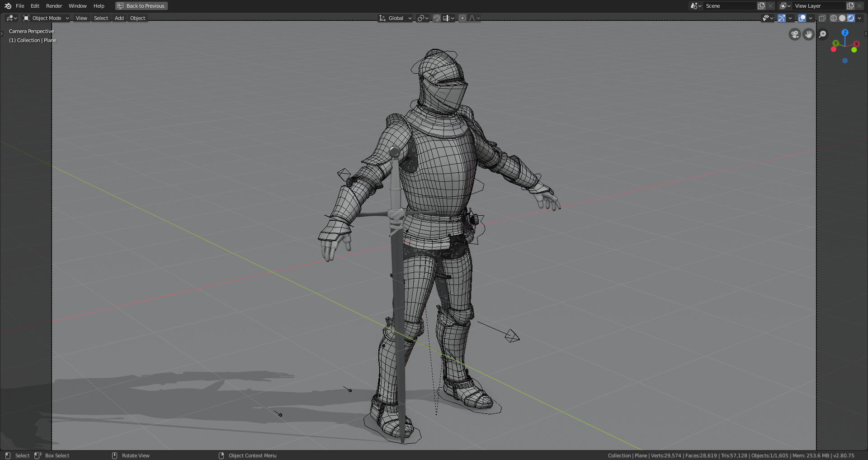Click the Back to Previous button
This screenshot has height=460, width=868.
click(x=141, y=6)
